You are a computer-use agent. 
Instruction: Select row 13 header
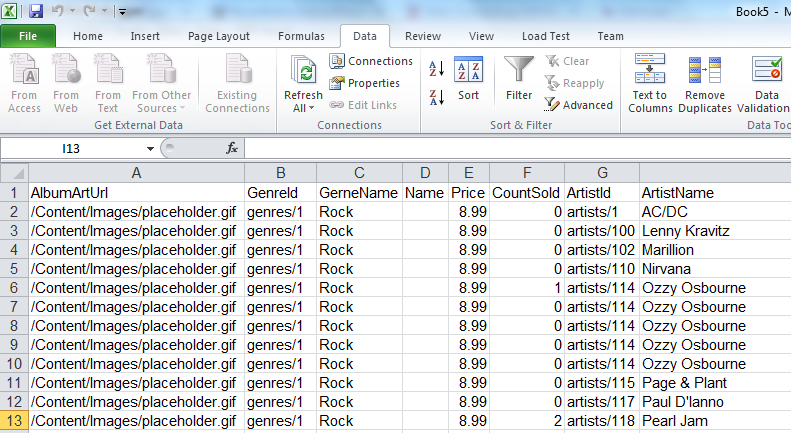(14, 421)
